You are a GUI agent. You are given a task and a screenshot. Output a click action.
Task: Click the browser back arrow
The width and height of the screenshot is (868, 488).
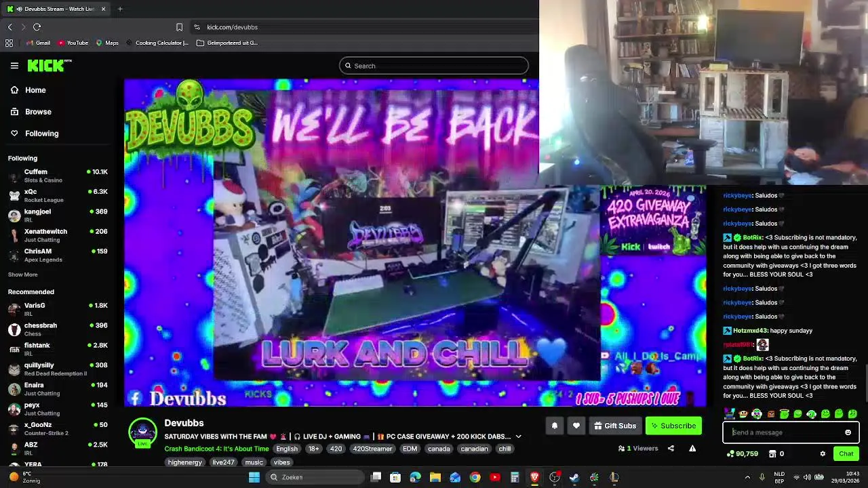pos(9,27)
